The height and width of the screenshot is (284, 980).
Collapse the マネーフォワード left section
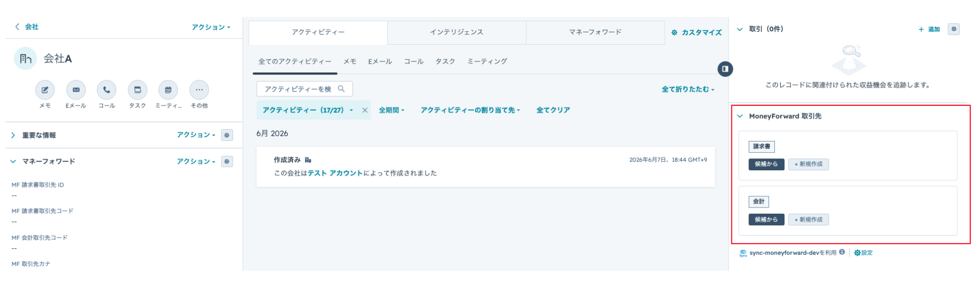[13, 161]
